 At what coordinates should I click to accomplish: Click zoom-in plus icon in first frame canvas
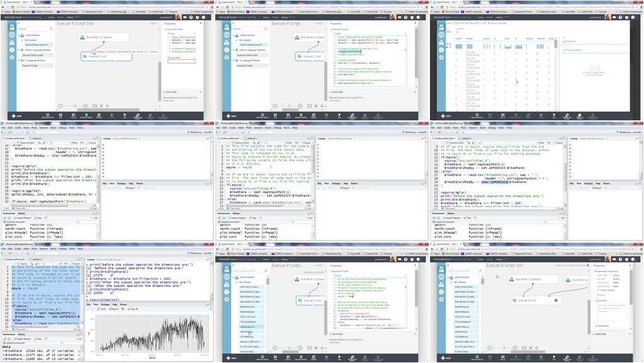[x=86, y=106]
